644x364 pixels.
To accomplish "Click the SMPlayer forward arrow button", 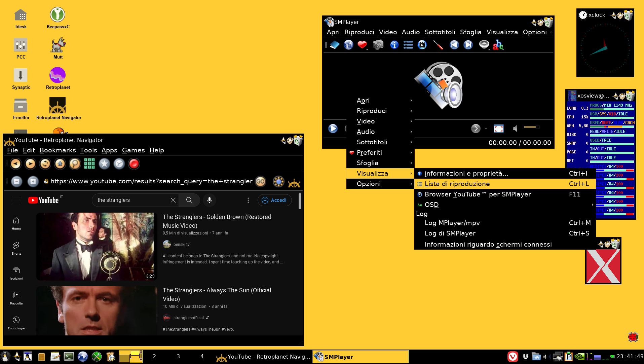I will [476, 128].
